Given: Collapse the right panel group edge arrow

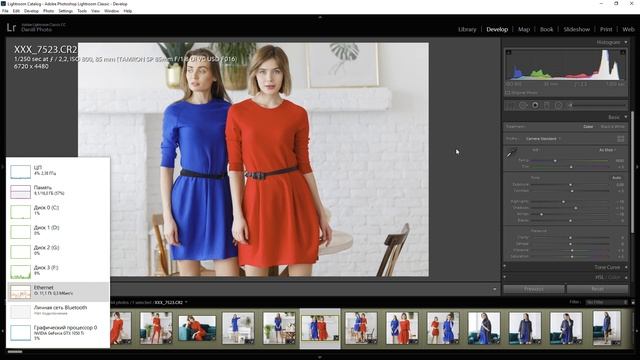Looking at the screenshot, I should point(637,167).
